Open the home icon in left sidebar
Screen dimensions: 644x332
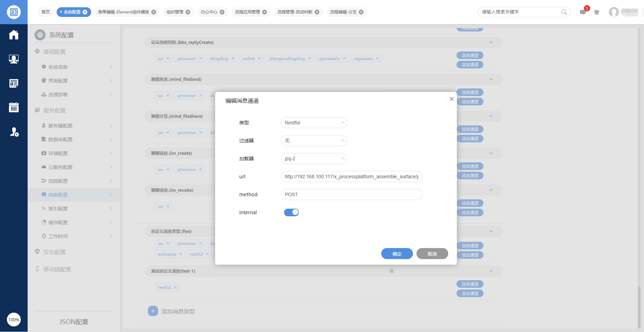coord(14,35)
